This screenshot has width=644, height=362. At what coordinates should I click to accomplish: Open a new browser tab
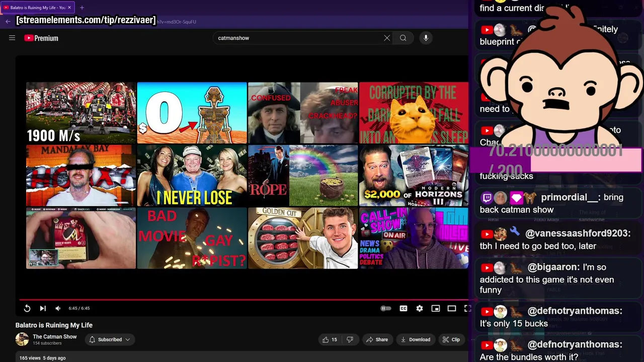[x=82, y=8]
